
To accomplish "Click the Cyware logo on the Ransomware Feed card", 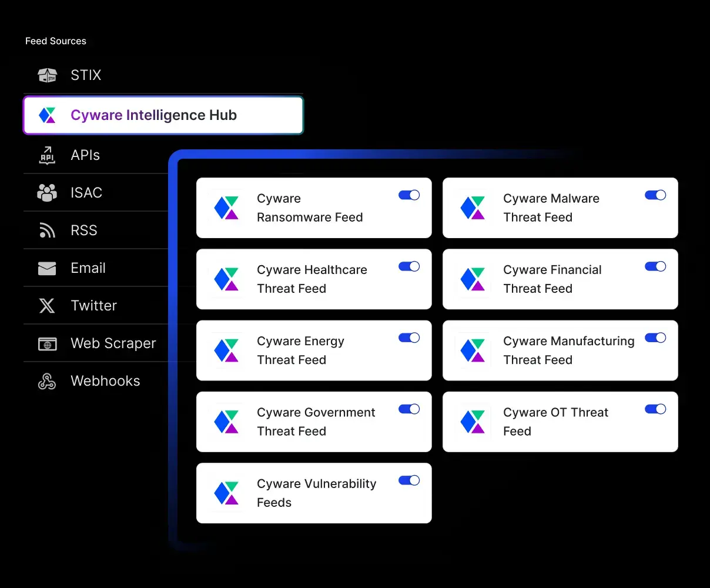I will (226, 208).
